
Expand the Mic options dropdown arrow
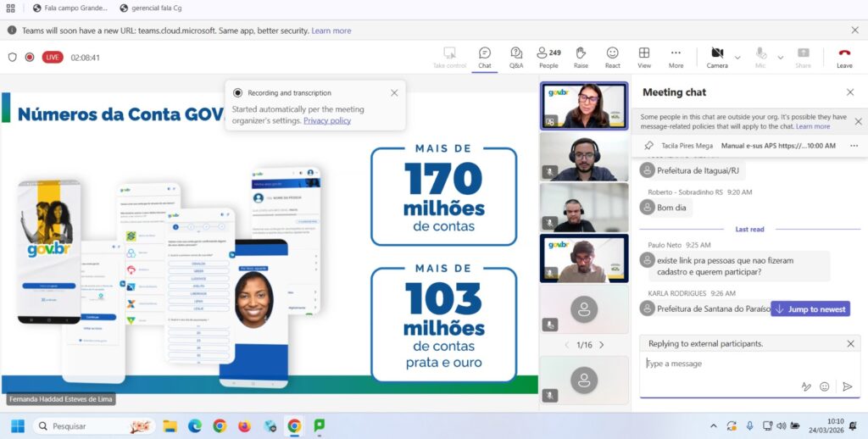point(780,58)
